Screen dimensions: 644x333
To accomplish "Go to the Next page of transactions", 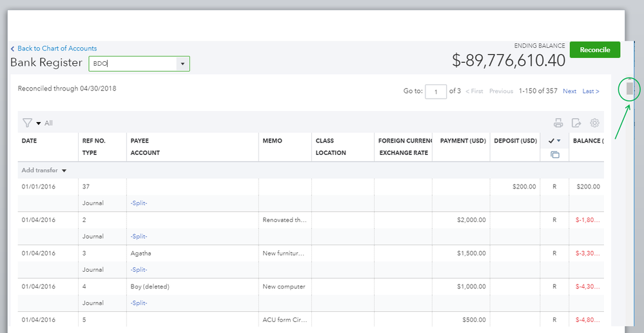I will click(x=569, y=92).
